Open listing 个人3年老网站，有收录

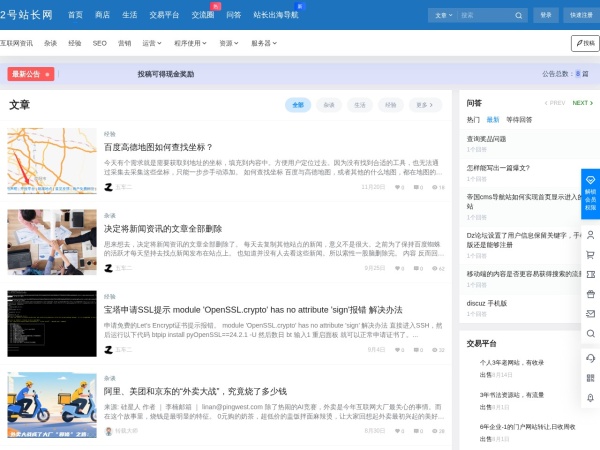point(512,362)
